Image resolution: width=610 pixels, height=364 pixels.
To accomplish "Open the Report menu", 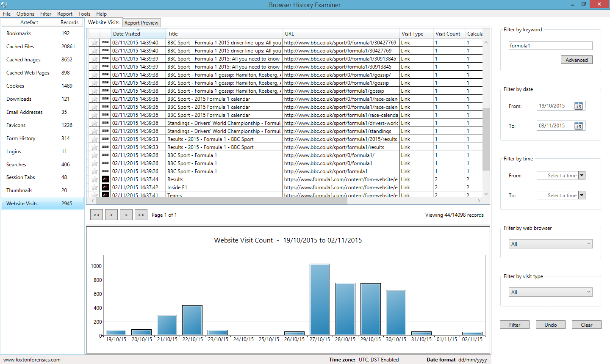I will 65,14.
